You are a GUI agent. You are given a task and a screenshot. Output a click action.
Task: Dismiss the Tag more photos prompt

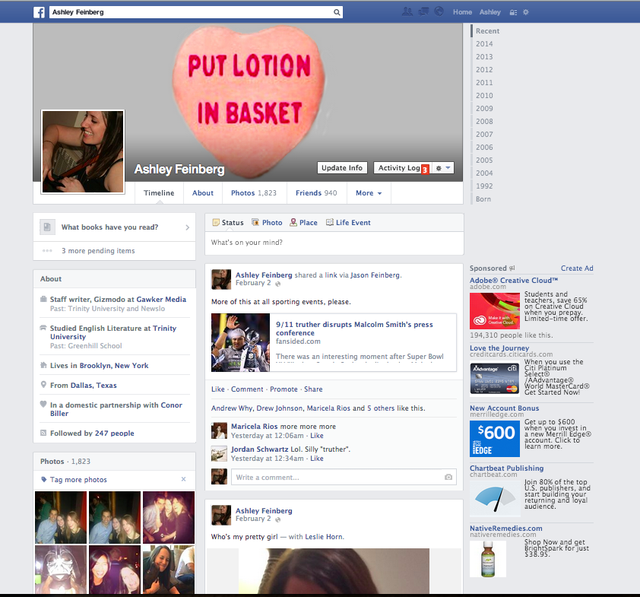click(x=183, y=480)
